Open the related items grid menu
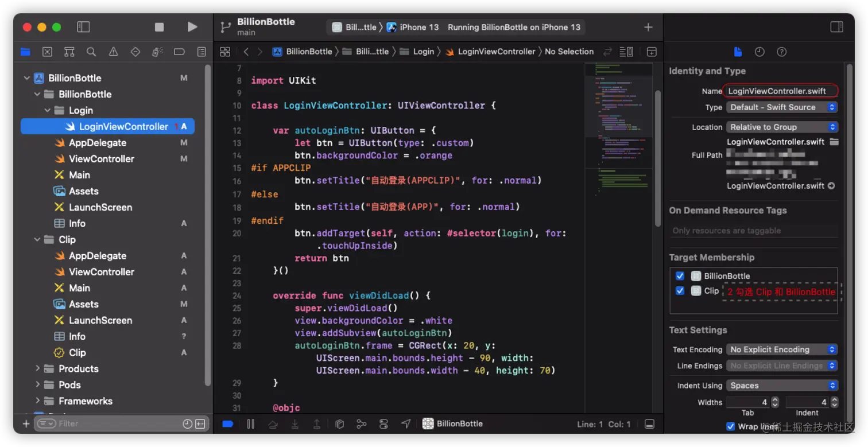This screenshot has height=447, width=868. tap(225, 52)
